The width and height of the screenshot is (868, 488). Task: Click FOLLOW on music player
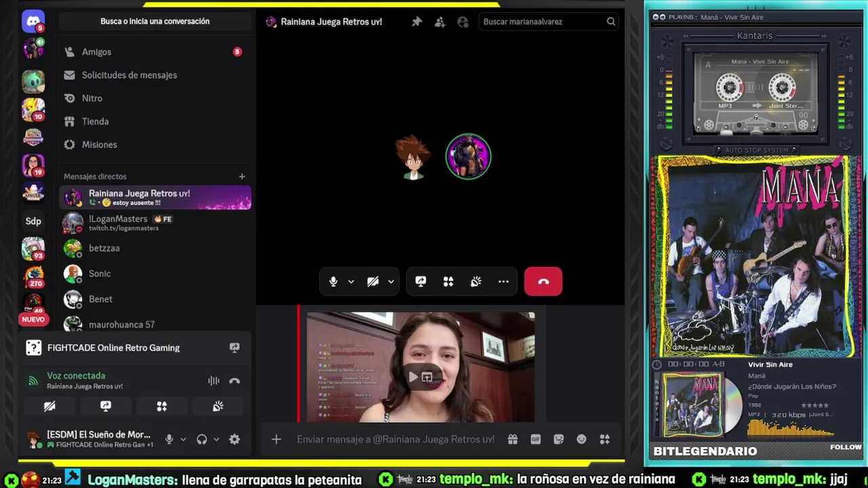[846, 447]
